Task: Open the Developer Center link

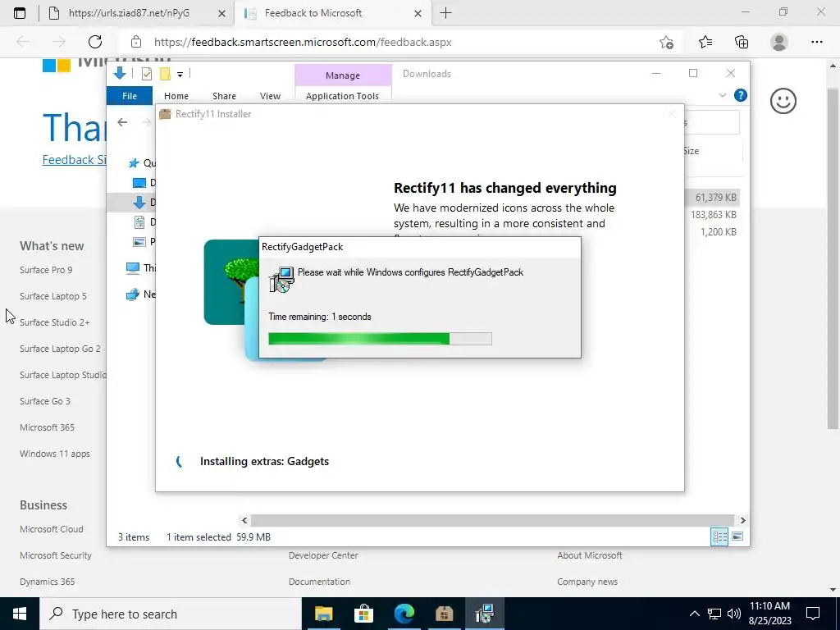Action: coord(323,555)
